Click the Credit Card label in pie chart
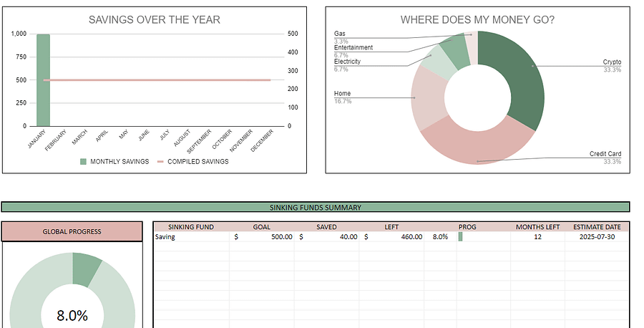This screenshot has width=644, height=328. coord(605,154)
